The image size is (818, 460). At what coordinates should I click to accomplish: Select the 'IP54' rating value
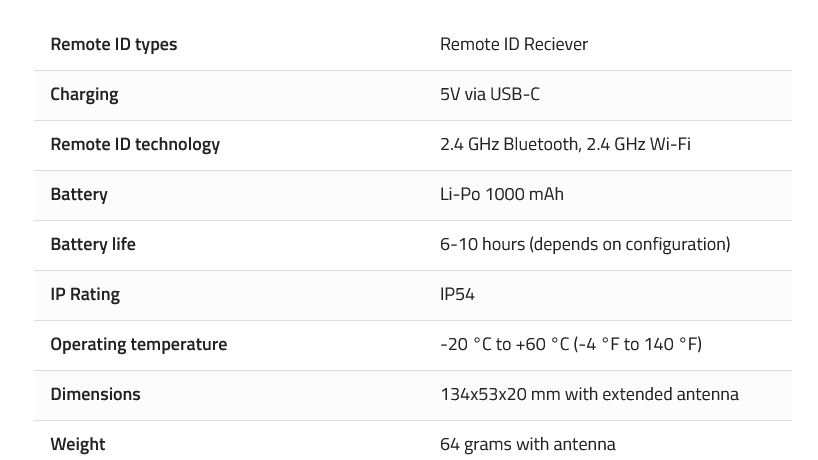tap(457, 294)
